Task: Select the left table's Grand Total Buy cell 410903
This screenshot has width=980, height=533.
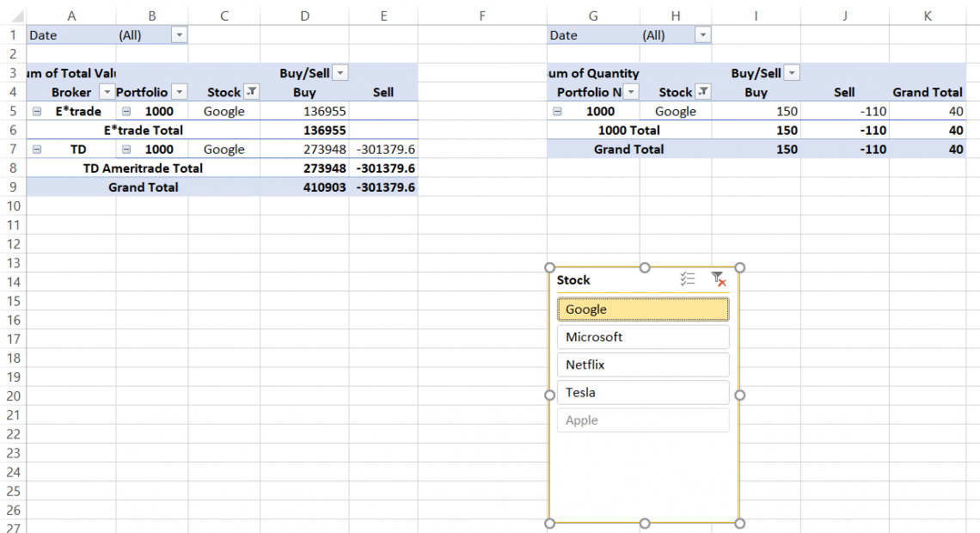Action: 304,187
